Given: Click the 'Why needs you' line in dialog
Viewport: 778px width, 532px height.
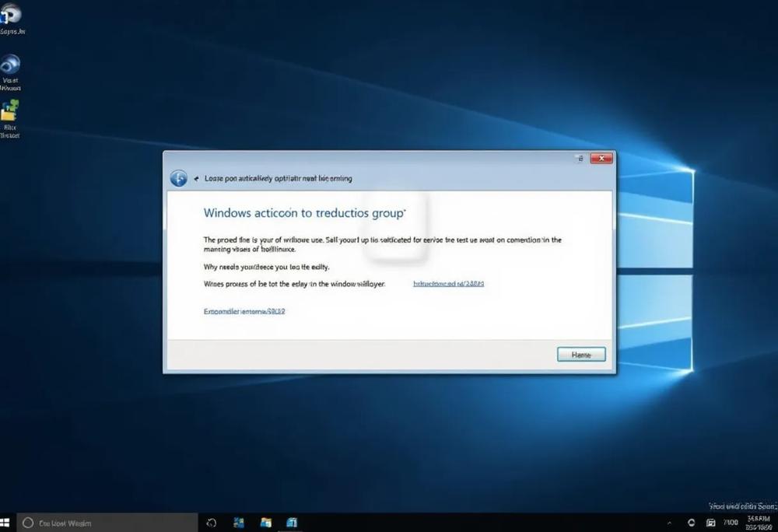Looking at the screenshot, I should pos(266,267).
